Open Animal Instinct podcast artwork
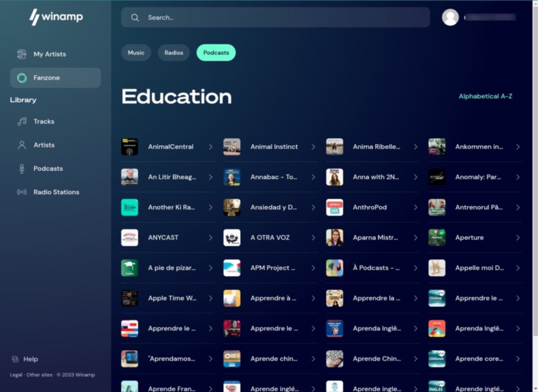This screenshot has width=538, height=392. (x=232, y=146)
